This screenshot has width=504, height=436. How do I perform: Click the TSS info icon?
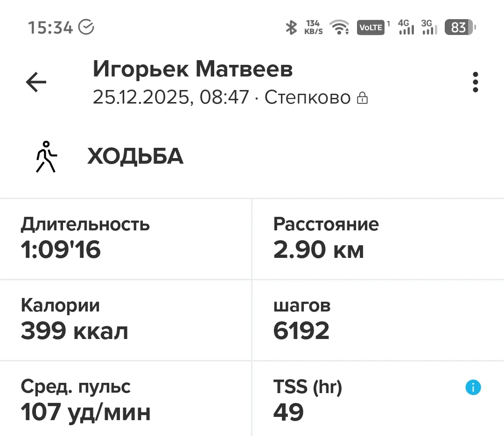point(473,387)
